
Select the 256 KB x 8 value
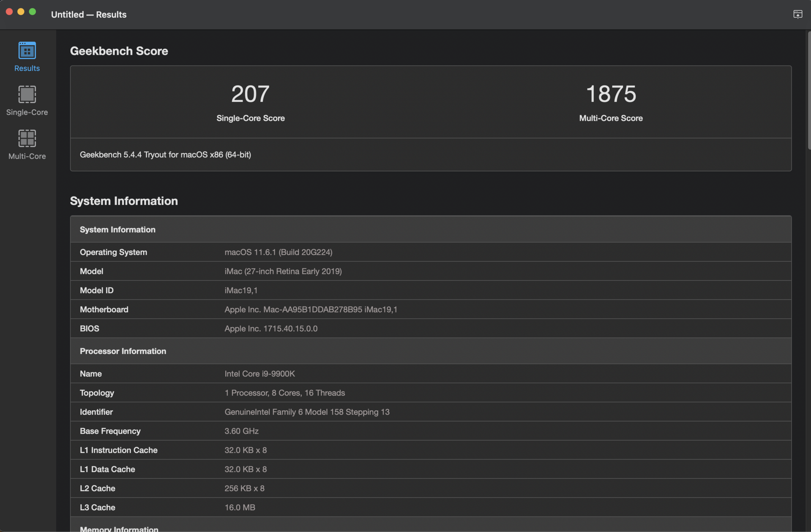point(244,488)
